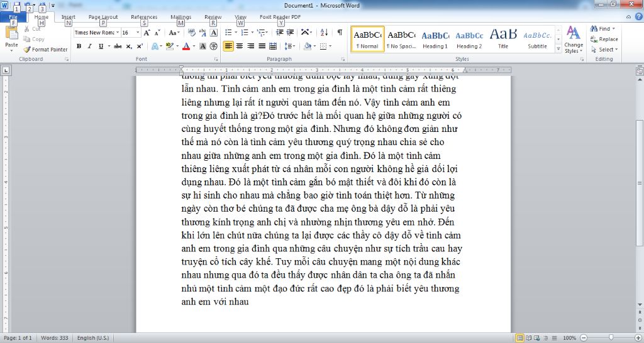Toggle italic formatting

89,46
